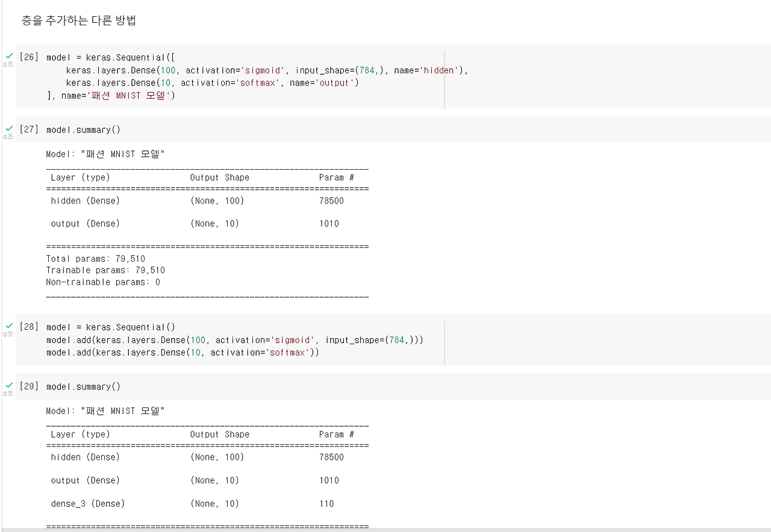
Task: Click the green checkmark beside cell 27
Action: pos(9,128)
